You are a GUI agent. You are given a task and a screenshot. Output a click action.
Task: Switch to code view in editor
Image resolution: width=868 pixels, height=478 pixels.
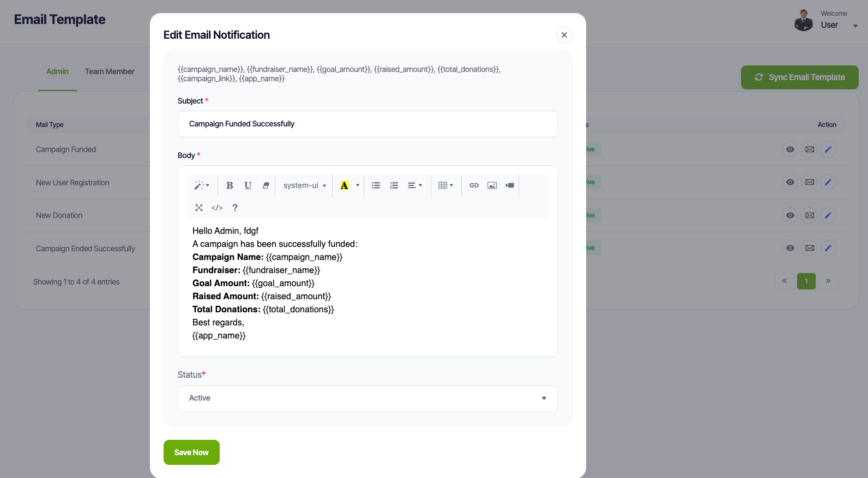217,208
